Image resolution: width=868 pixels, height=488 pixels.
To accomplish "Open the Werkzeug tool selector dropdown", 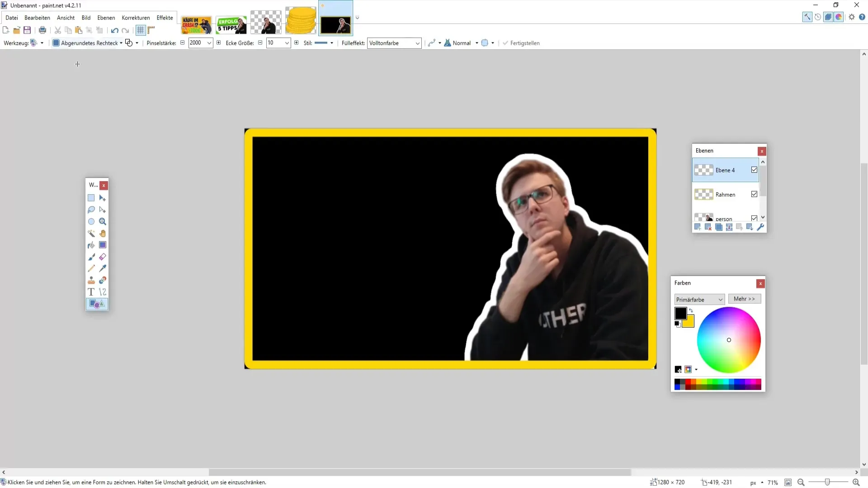I will (42, 43).
